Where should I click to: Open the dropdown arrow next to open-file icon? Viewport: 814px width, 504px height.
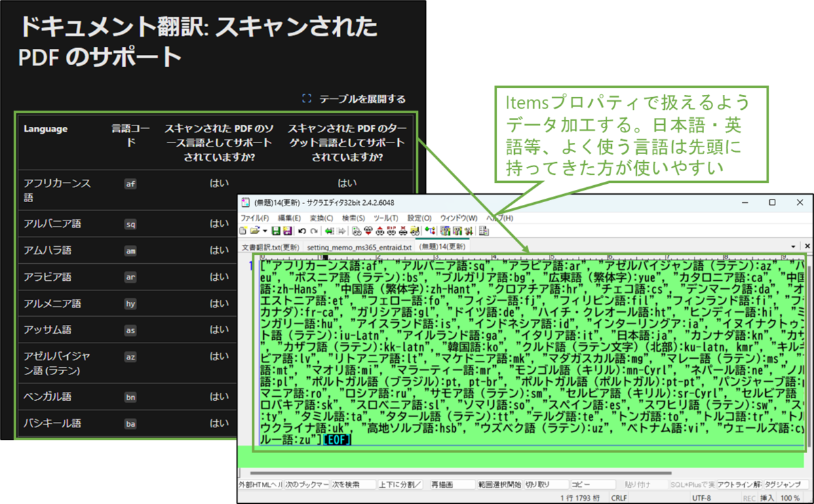[x=265, y=231]
